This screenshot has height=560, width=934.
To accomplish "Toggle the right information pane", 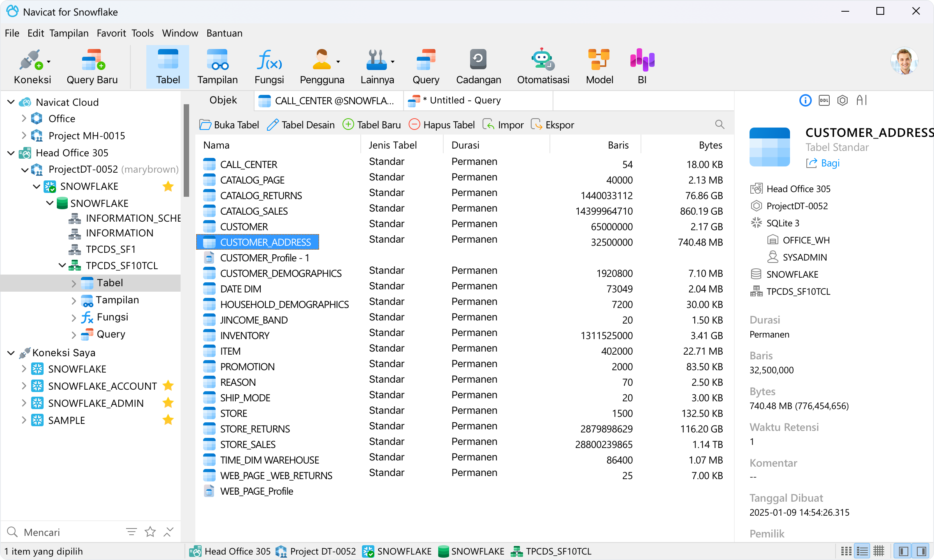I will tap(921, 551).
